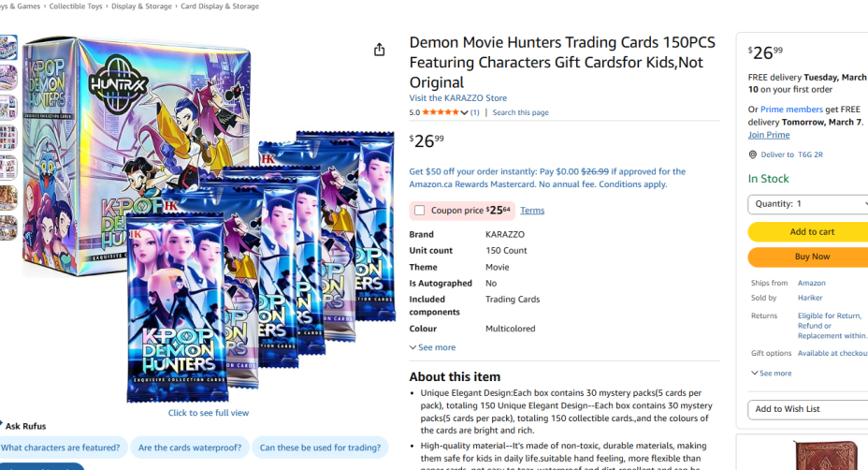Visit the KARAZZO Store link

point(457,98)
